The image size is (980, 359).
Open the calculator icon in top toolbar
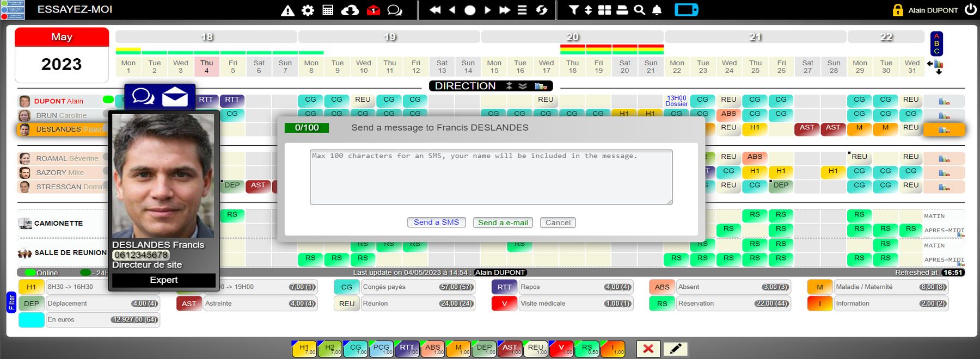tap(328, 10)
